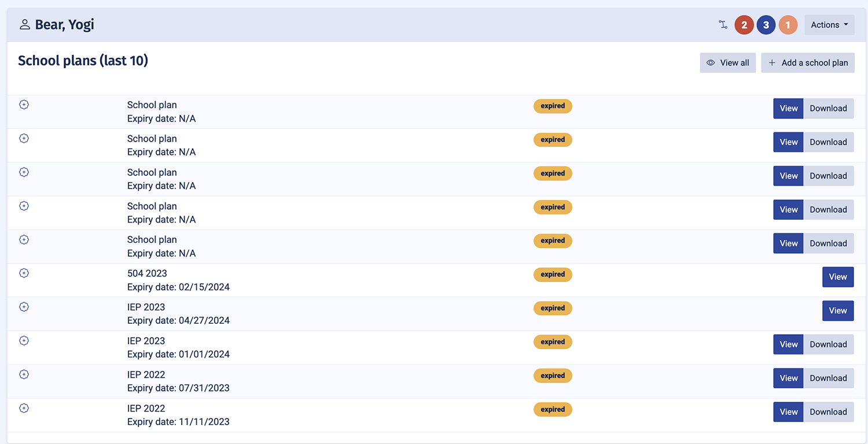868x444 pixels.
Task: Download the first School plan in the list
Action: pyautogui.click(x=828, y=109)
